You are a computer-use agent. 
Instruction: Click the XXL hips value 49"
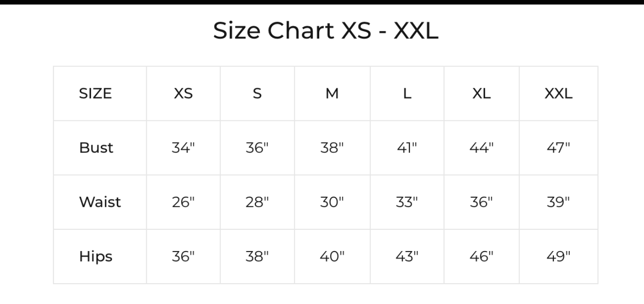[x=558, y=256]
